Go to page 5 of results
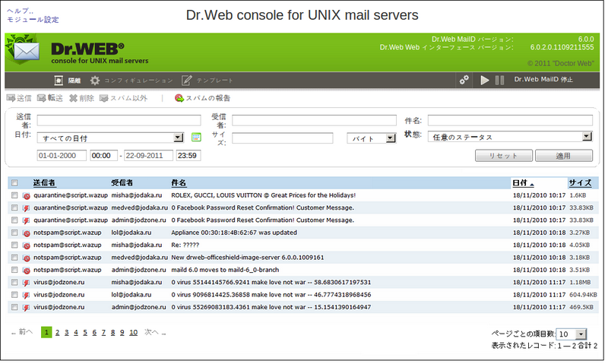Screen dimensions: 608x364 (85, 332)
